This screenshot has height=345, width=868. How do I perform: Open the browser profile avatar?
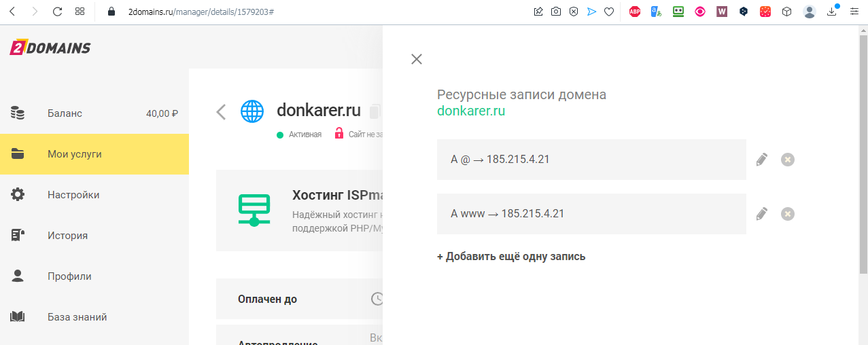click(x=809, y=12)
